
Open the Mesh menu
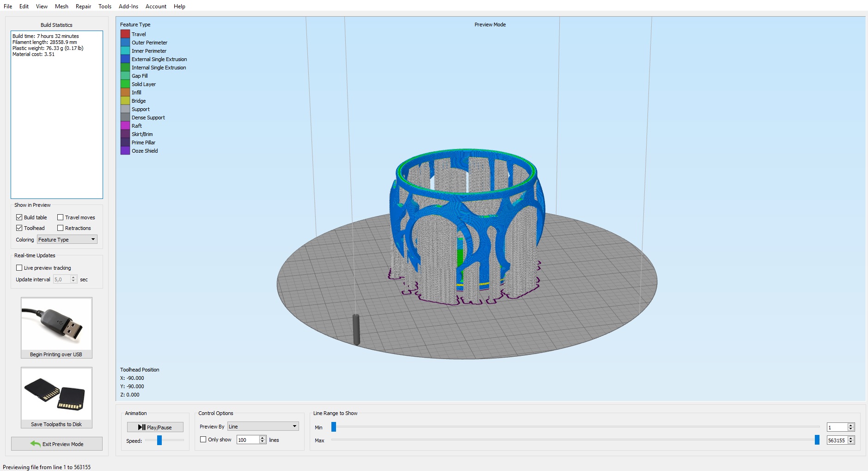point(61,6)
